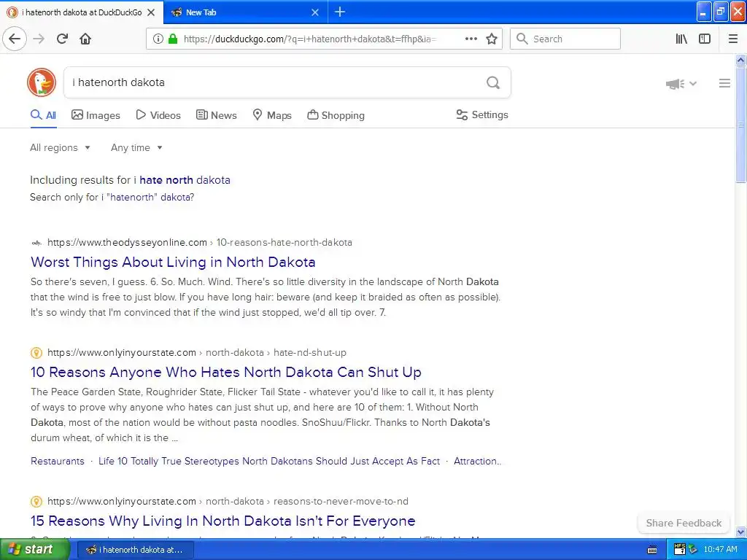Click the forward navigation arrow
This screenshot has height=560, width=747.
(39, 39)
